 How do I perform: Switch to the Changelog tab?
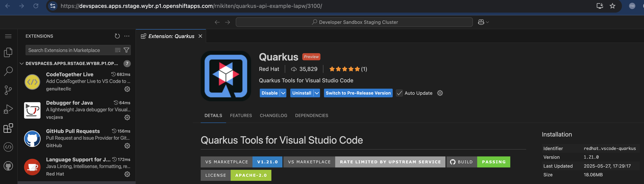(273, 115)
